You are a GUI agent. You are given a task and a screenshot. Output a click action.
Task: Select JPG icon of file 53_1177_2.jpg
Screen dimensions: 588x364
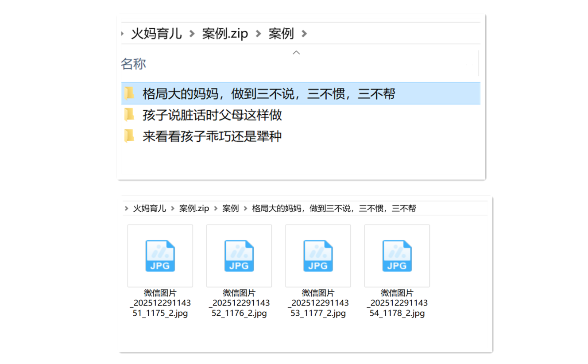point(318,256)
